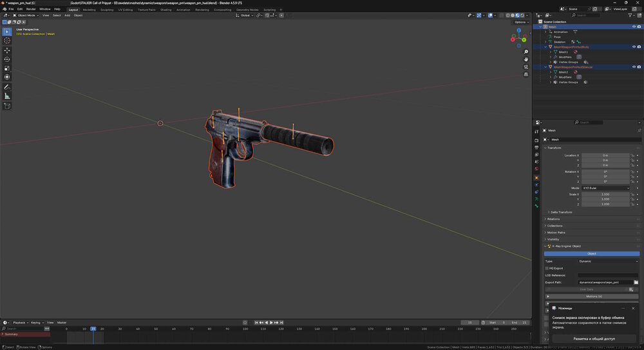The image size is (644, 350).
Task: Open rotation Mode XYZ Euler dropdown
Action: tap(605, 188)
